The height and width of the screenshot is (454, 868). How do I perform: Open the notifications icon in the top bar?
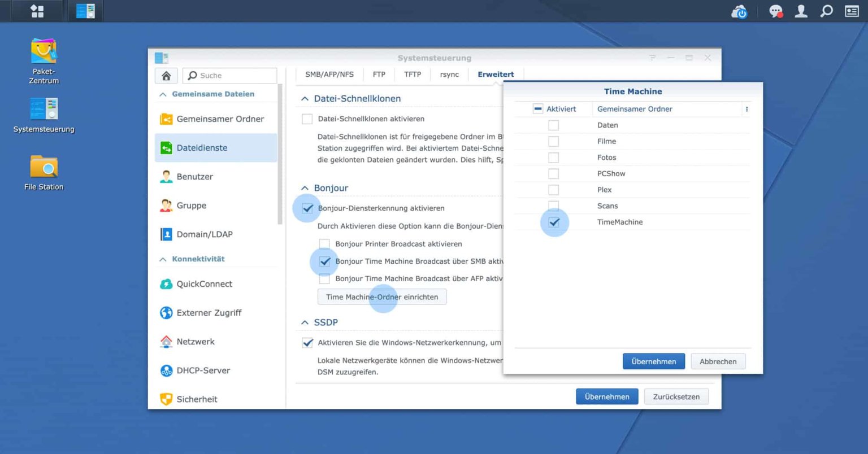[x=775, y=11]
